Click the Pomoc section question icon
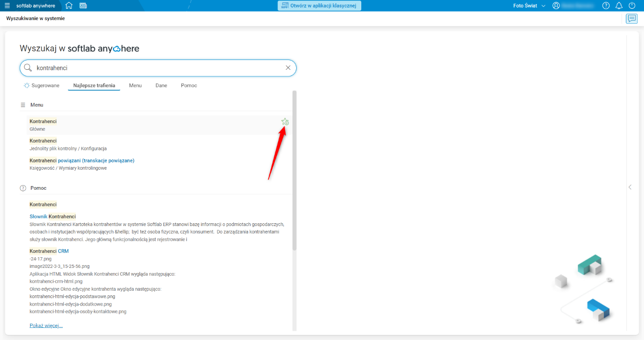 [23, 188]
